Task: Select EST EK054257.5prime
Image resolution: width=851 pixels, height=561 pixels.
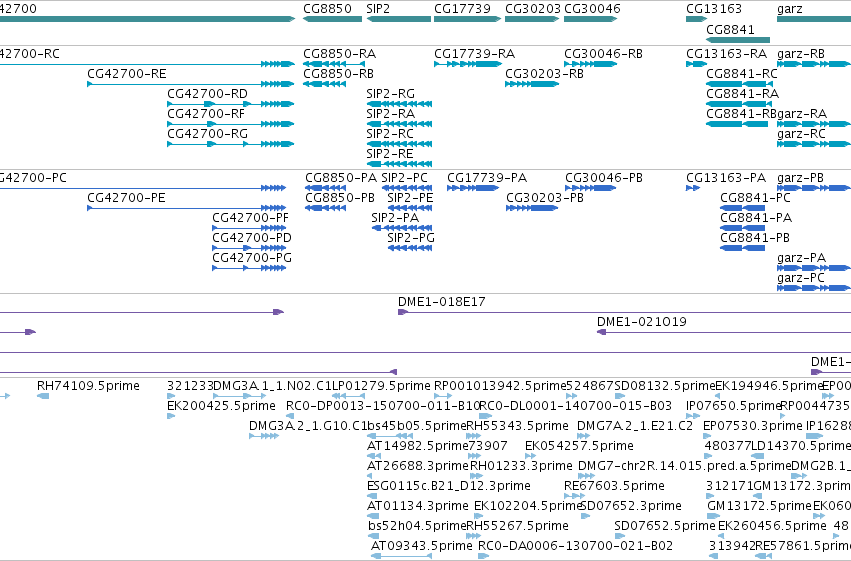Action: (530, 456)
